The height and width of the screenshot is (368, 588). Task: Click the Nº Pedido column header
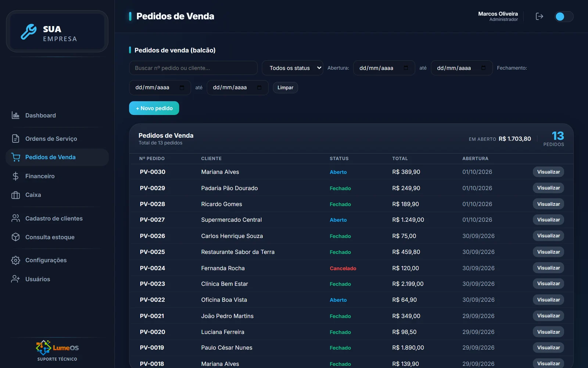tap(152, 159)
